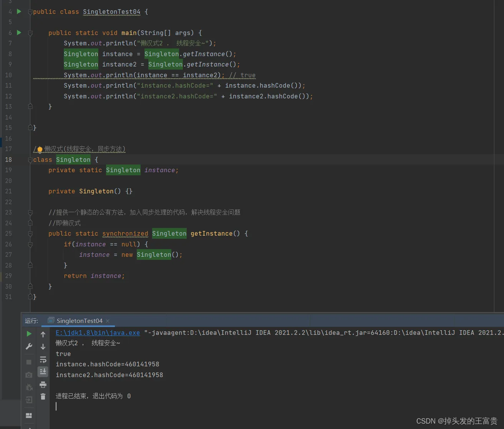
Task: Click the exit icon in the run toolbar
Action: click(x=29, y=400)
